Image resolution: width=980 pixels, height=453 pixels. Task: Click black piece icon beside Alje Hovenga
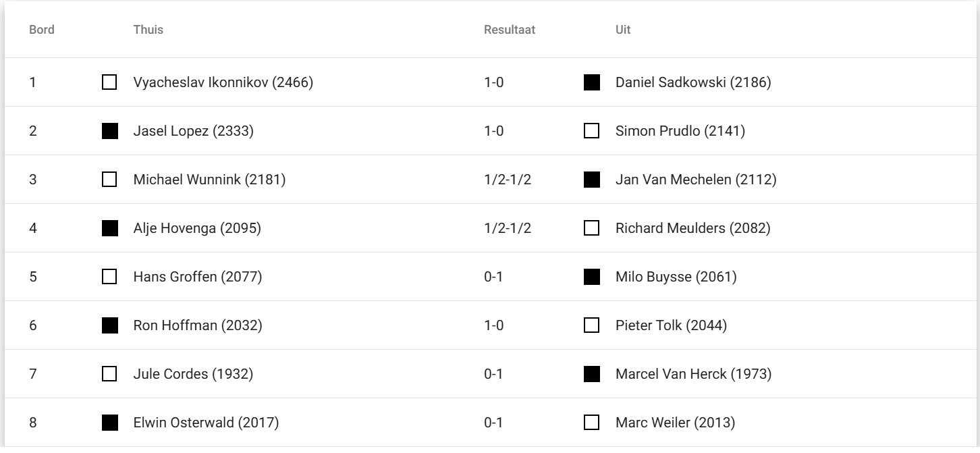tap(109, 228)
